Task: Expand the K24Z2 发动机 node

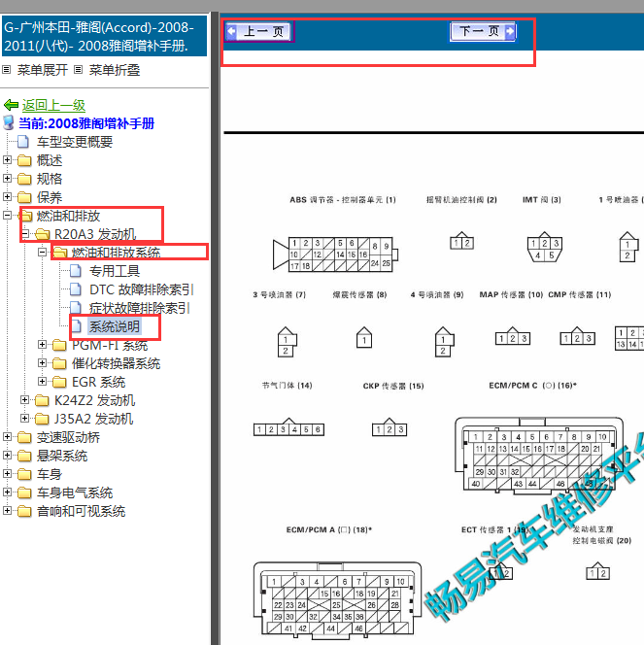Action: (x=24, y=400)
